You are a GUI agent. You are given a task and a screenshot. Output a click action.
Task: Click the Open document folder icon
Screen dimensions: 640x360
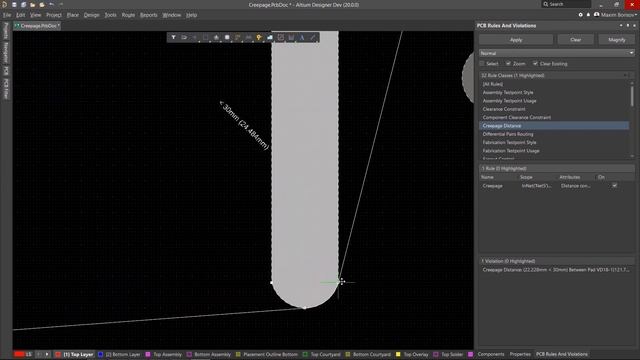[33, 4]
